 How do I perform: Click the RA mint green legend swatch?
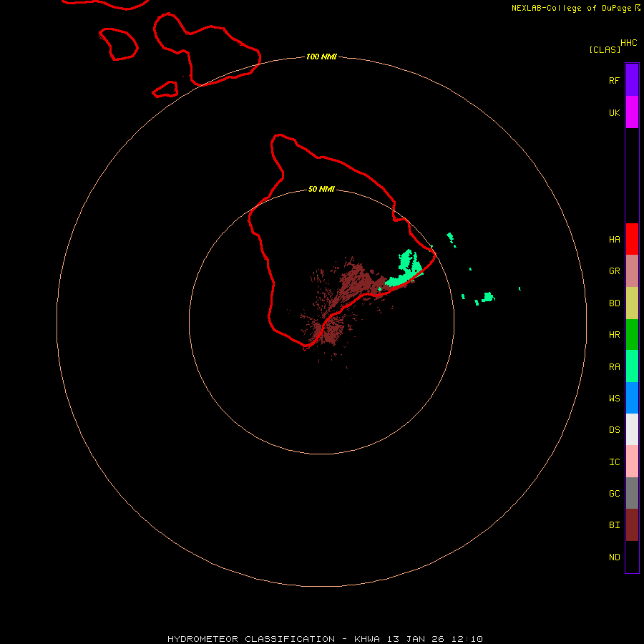(632, 366)
